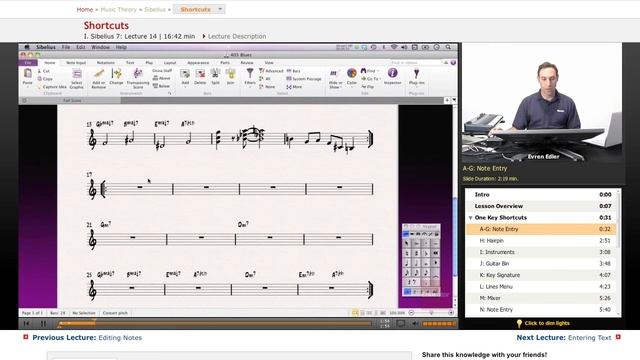Click Select More option

coord(294,87)
